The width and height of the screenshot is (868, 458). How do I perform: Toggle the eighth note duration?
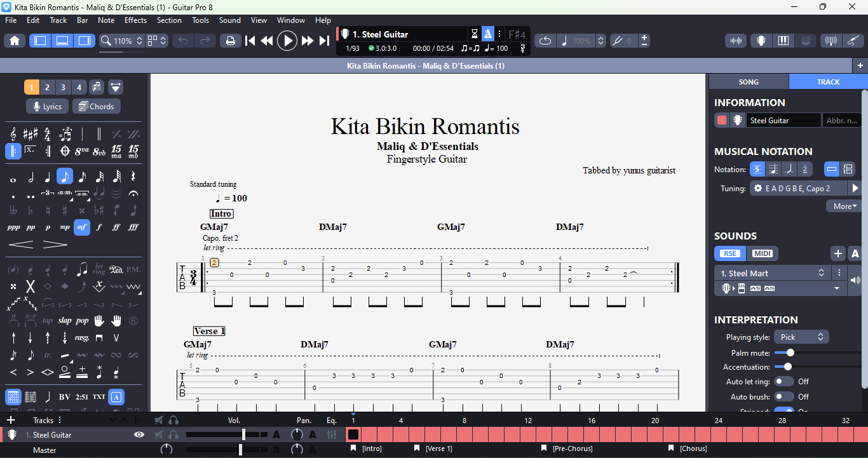[x=65, y=177]
